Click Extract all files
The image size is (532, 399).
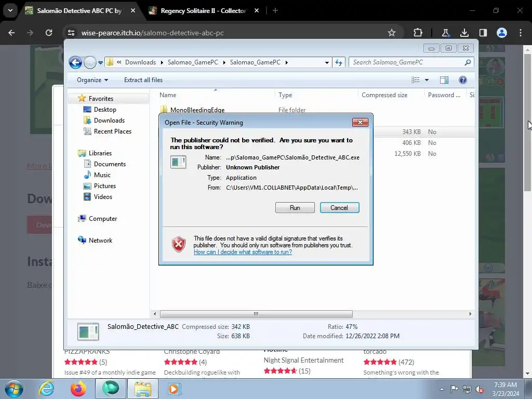click(x=143, y=80)
